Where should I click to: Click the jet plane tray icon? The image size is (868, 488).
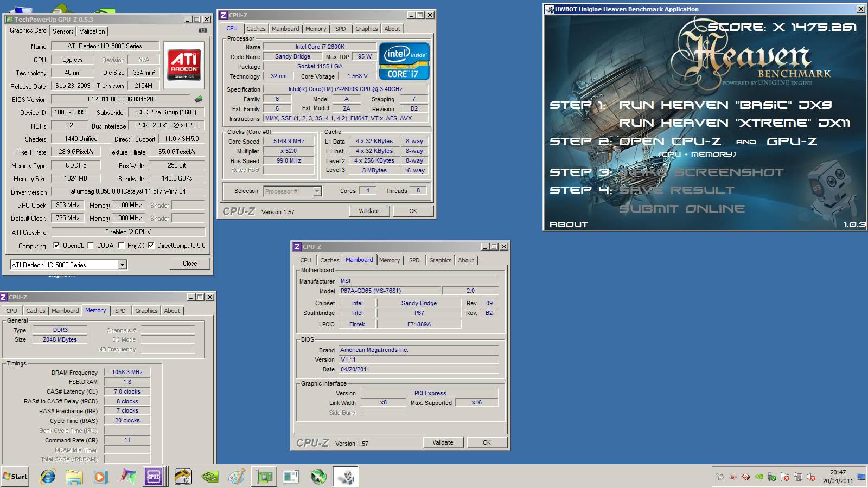click(720, 477)
